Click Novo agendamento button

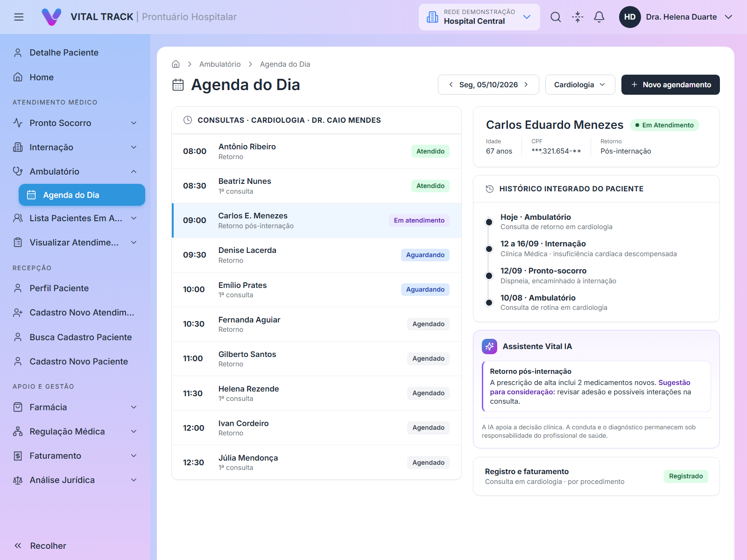670,84
